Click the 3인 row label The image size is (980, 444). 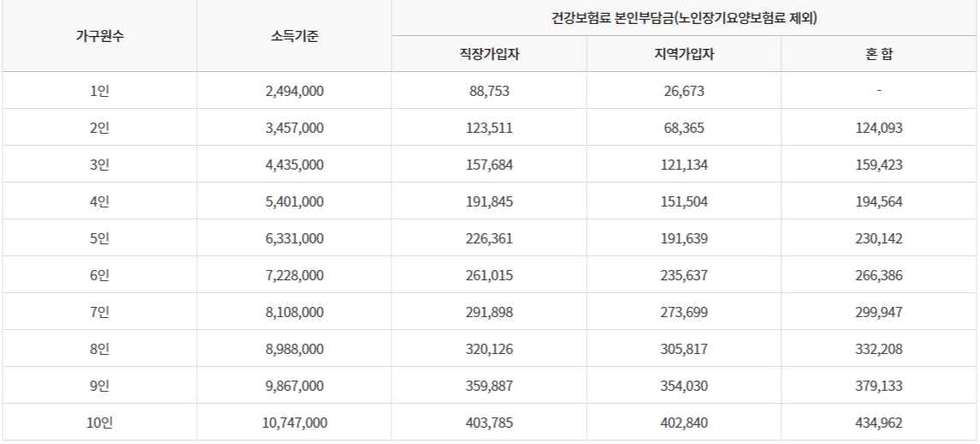coord(100,165)
